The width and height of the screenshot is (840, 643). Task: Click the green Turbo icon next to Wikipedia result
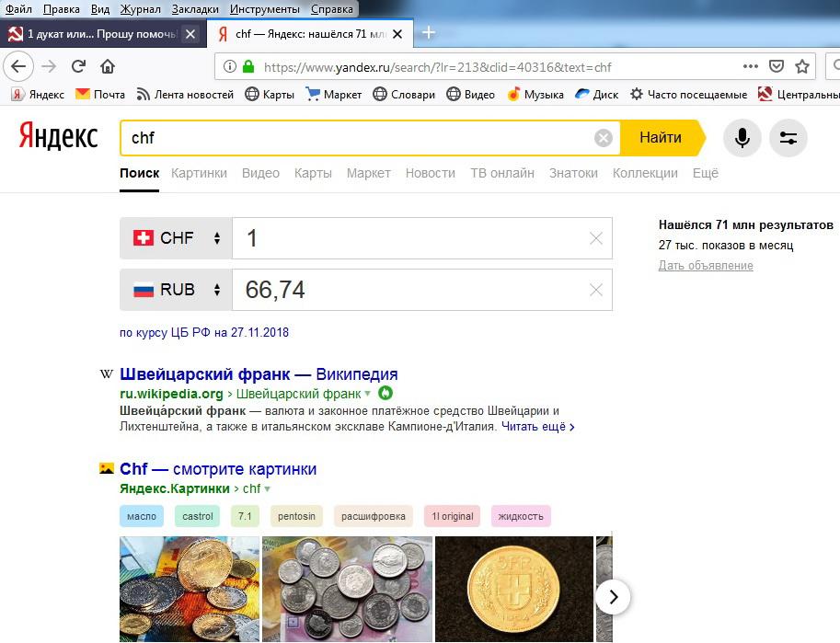385,394
